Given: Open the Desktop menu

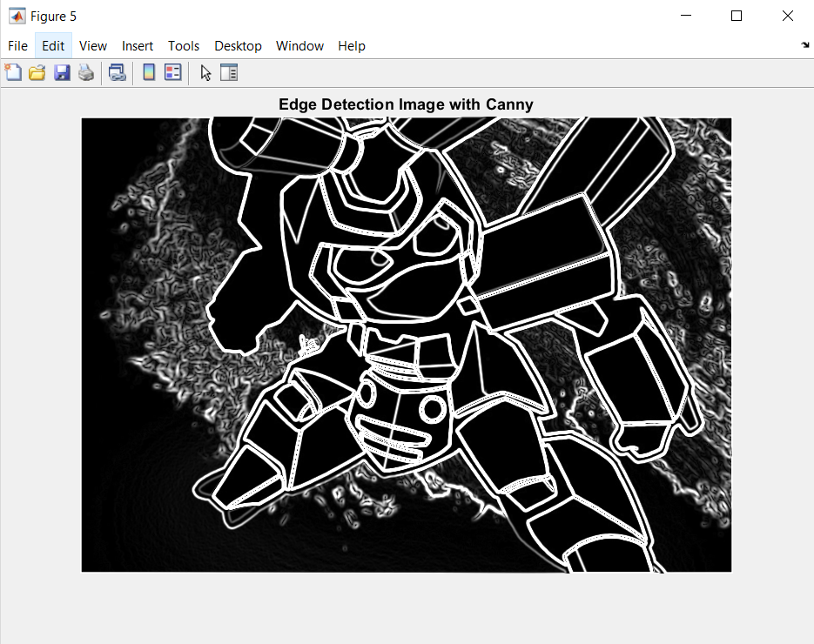Looking at the screenshot, I should 238,45.
